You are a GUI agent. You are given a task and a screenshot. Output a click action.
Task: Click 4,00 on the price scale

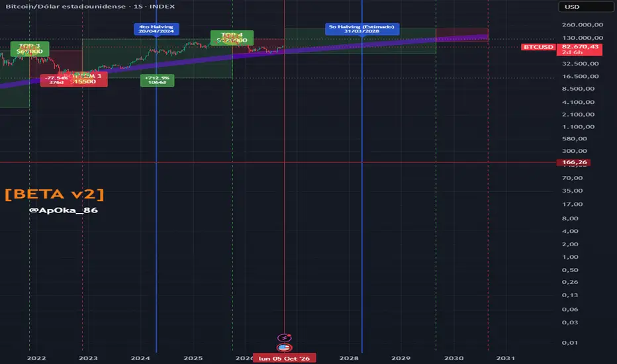point(570,231)
